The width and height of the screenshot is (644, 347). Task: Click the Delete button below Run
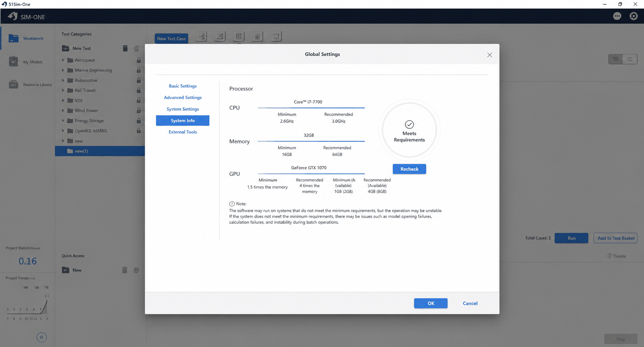point(616,256)
